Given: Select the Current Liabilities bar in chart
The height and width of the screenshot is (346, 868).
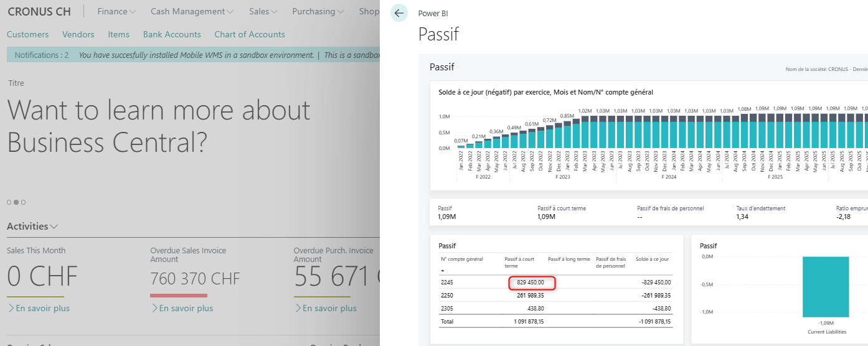Looking at the screenshot, I should coord(825,287).
